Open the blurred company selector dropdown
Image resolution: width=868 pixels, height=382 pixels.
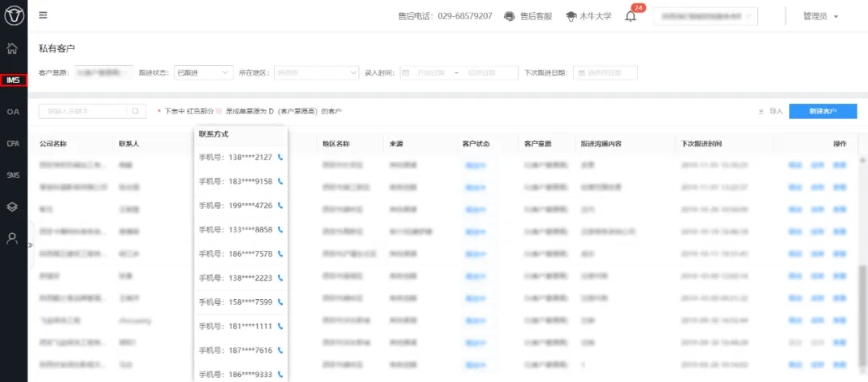(706, 17)
